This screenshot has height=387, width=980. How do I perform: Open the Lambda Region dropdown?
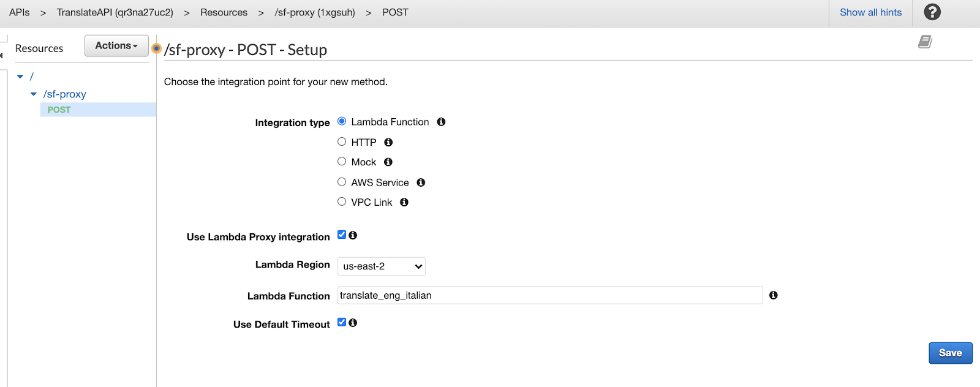click(381, 266)
